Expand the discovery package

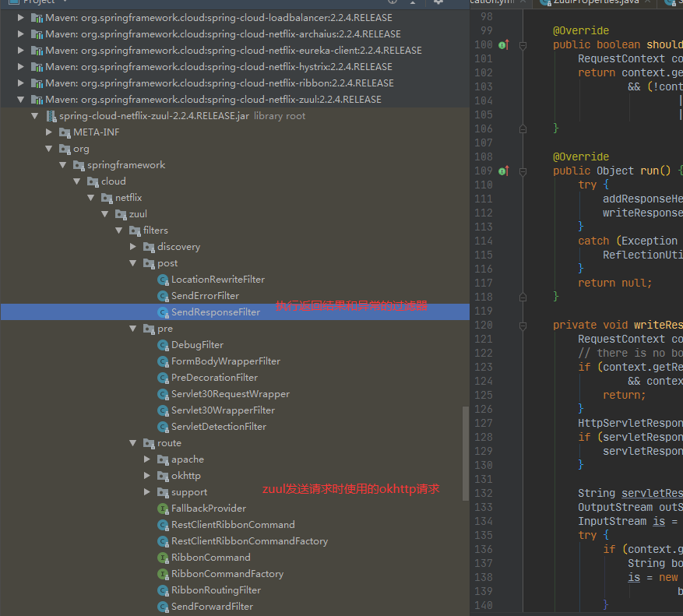pos(133,247)
